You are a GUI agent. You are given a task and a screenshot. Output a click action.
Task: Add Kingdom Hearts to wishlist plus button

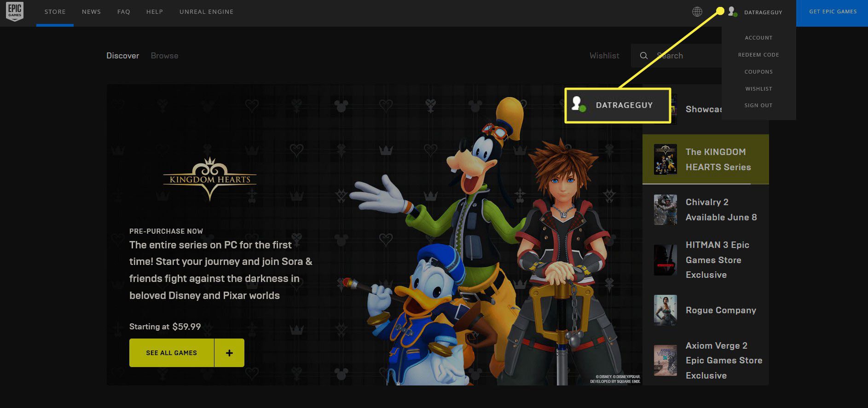[x=229, y=353]
